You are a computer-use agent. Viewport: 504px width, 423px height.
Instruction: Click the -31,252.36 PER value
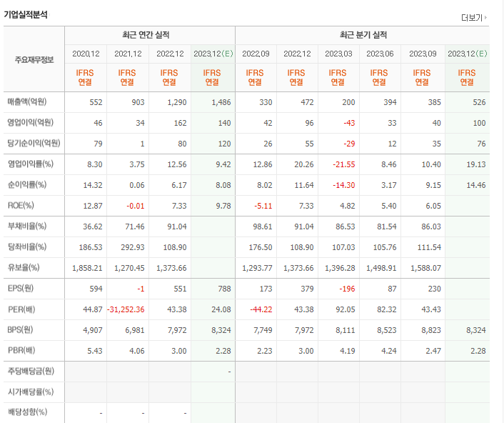pos(126,309)
